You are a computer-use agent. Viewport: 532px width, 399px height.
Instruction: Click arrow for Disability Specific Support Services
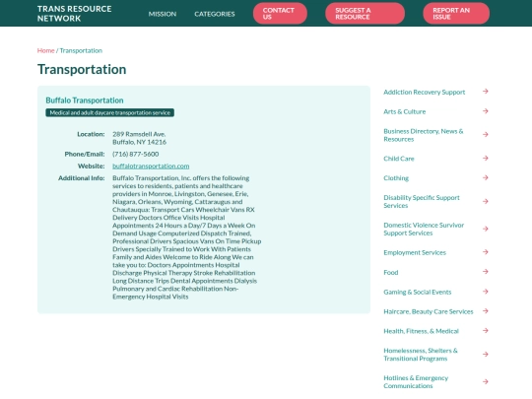click(x=486, y=201)
